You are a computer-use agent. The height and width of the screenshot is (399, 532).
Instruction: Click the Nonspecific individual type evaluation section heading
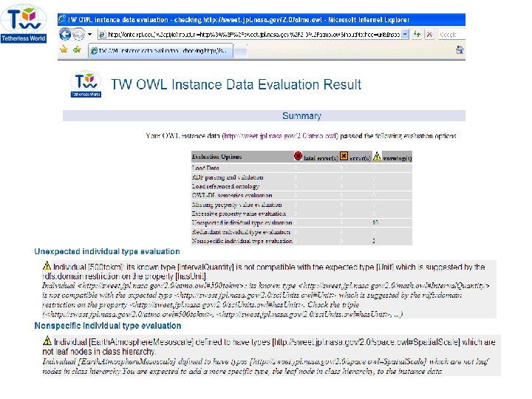click(x=108, y=326)
